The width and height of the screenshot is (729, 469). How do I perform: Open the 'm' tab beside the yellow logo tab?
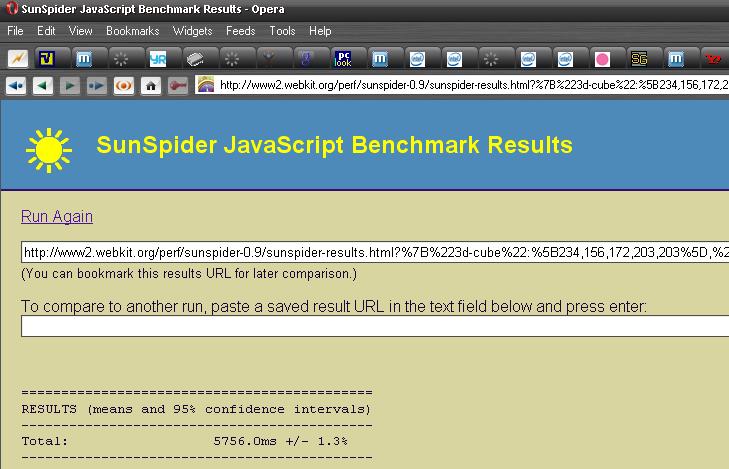[84, 59]
